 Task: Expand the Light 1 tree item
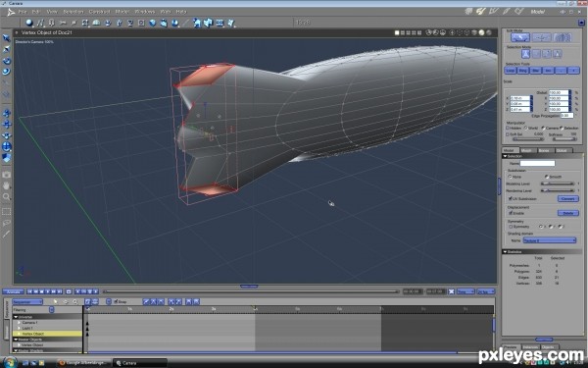20,328
